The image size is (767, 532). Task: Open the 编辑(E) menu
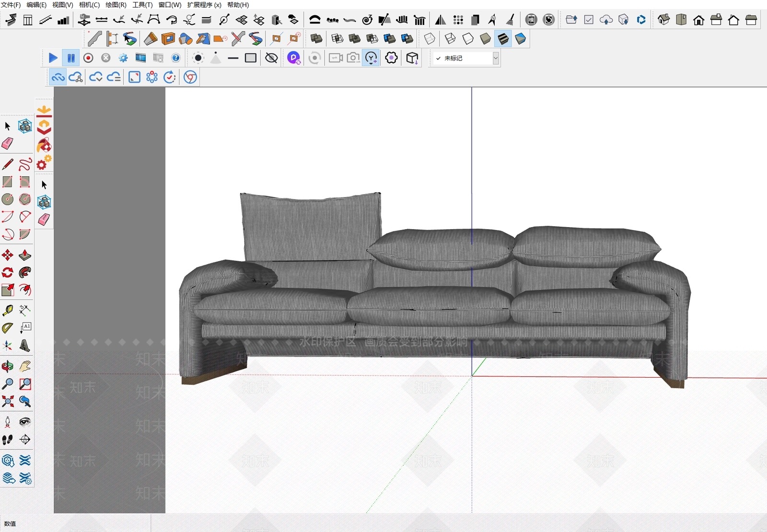[36, 5]
